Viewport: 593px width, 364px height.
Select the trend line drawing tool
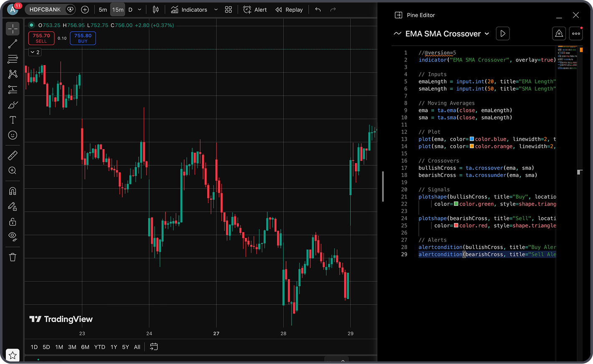coord(13,44)
